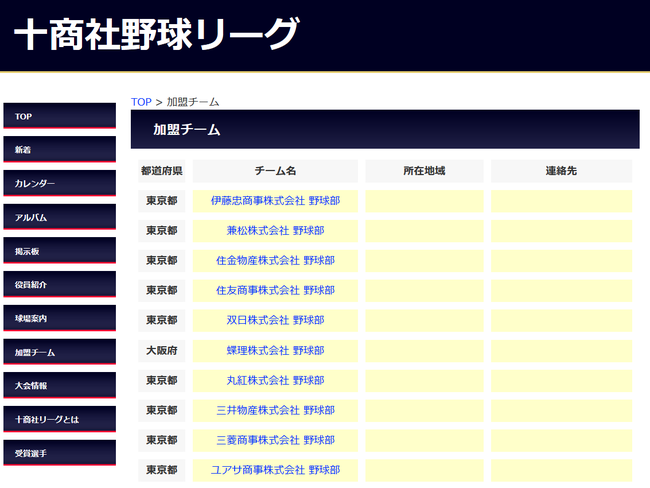
Task: Open the 三井物産株式会社 野球部 team link
Action: click(x=275, y=410)
